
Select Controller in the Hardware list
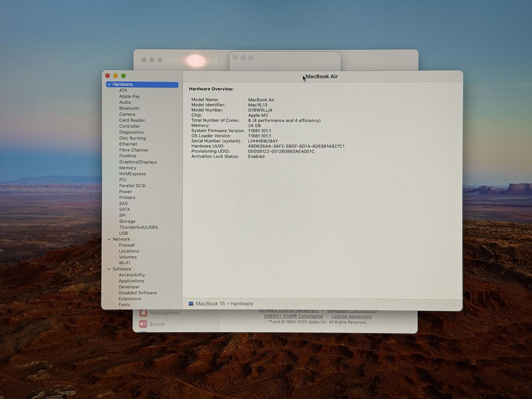click(x=129, y=126)
